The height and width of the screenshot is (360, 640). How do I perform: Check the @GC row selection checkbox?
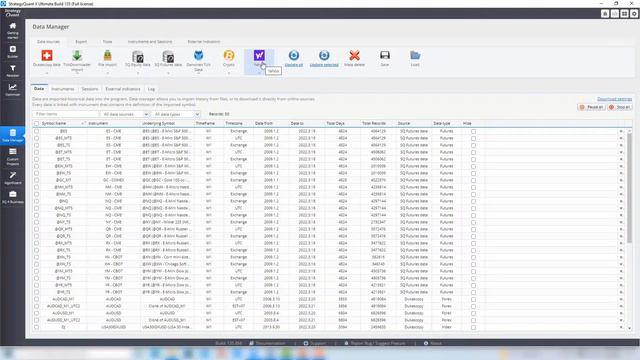point(36,180)
